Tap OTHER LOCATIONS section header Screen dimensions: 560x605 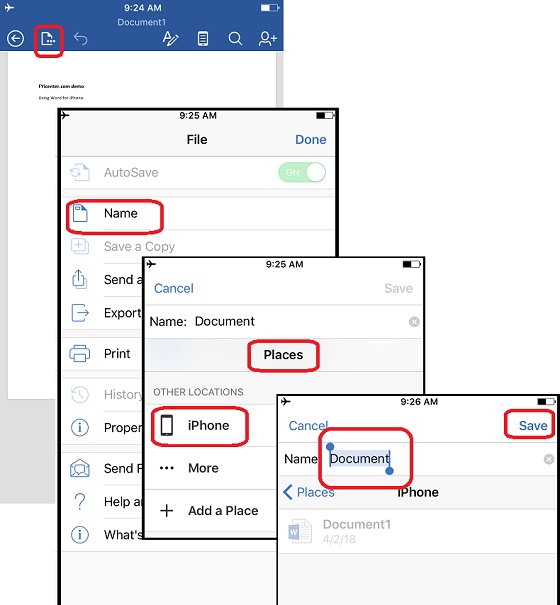[x=198, y=392]
